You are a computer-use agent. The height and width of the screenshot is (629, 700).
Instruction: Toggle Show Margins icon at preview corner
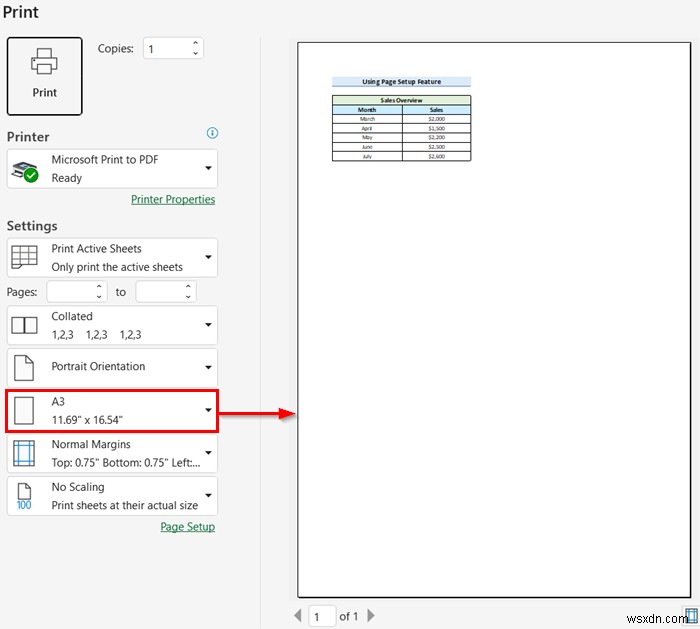pos(692,616)
